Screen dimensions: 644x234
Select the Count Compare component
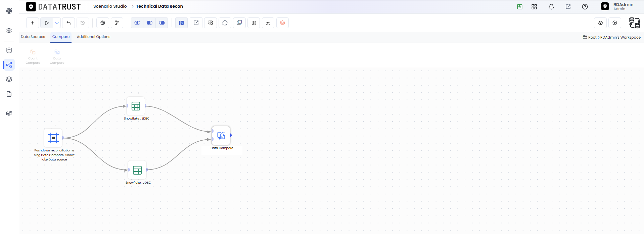click(x=33, y=57)
